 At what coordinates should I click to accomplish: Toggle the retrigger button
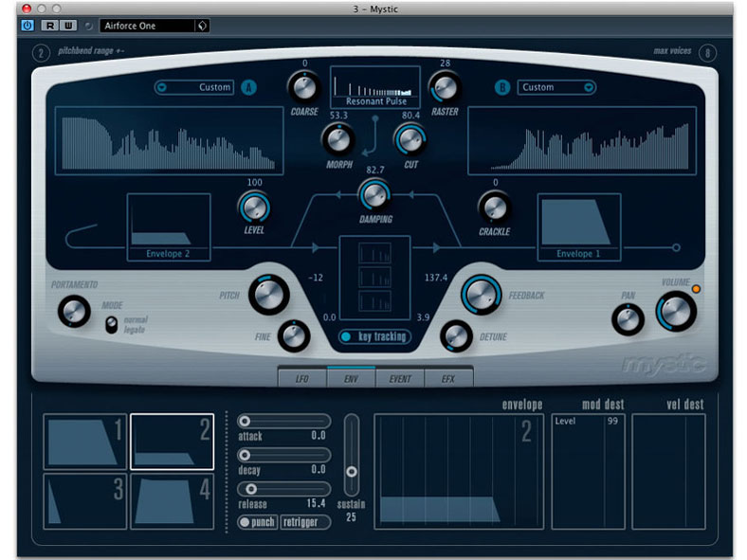(x=304, y=522)
